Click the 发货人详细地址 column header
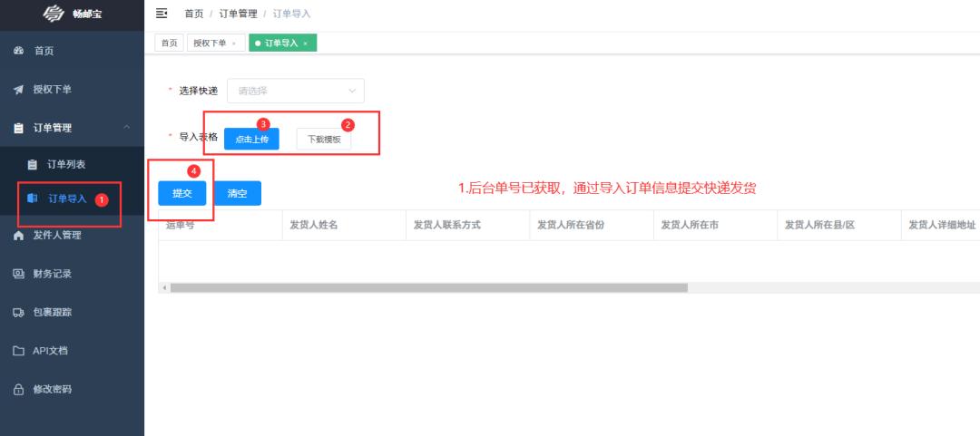This screenshot has height=436, width=980. point(941,225)
